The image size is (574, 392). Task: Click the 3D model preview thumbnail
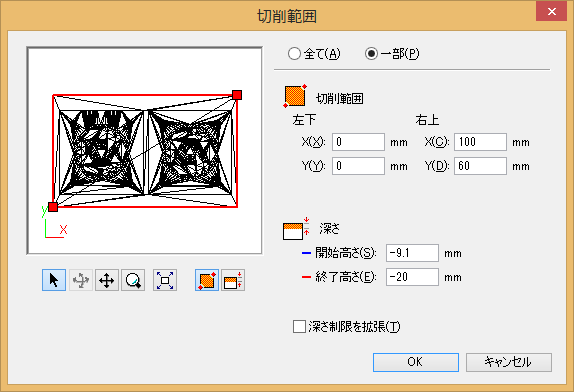coord(145,150)
